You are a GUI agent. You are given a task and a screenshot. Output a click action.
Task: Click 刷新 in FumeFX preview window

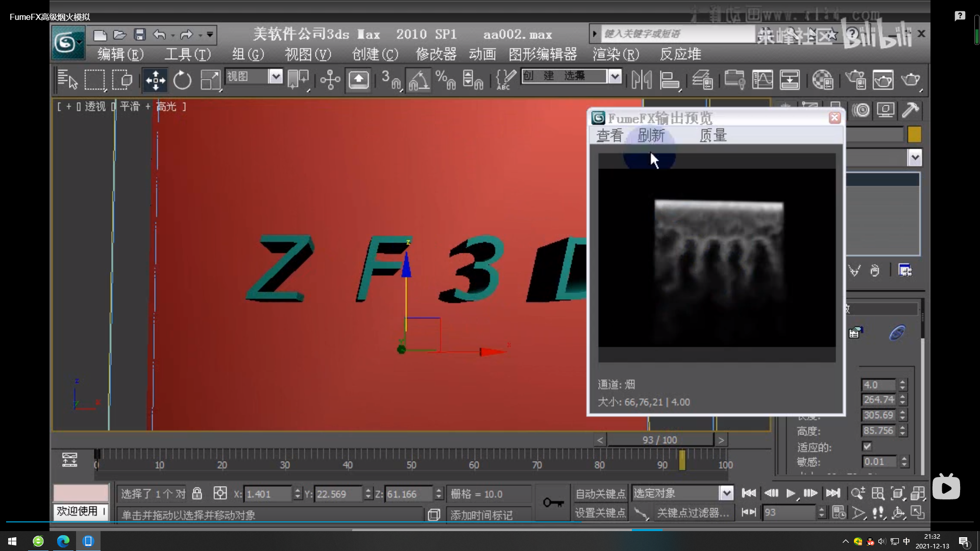pos(651,135)
